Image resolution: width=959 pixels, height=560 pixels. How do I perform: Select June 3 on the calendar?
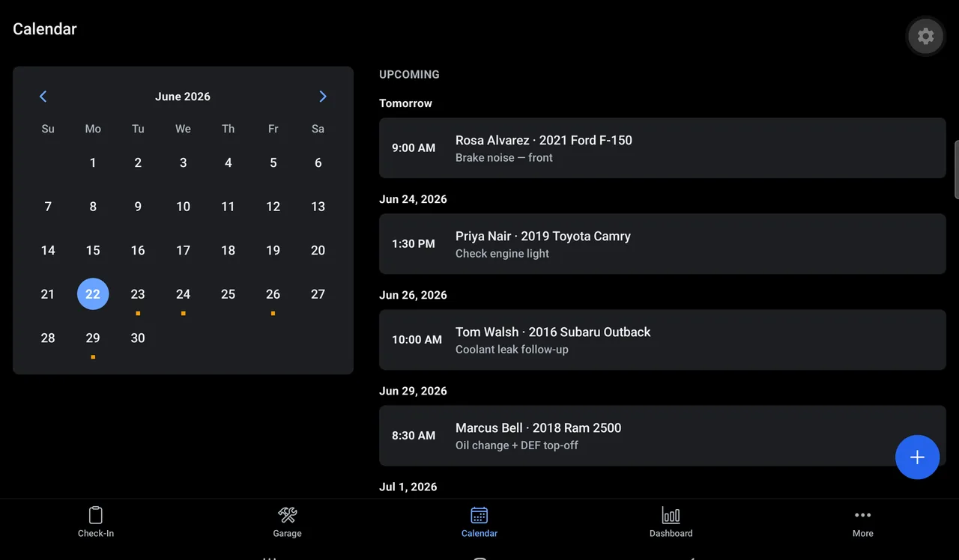(183, 162)
